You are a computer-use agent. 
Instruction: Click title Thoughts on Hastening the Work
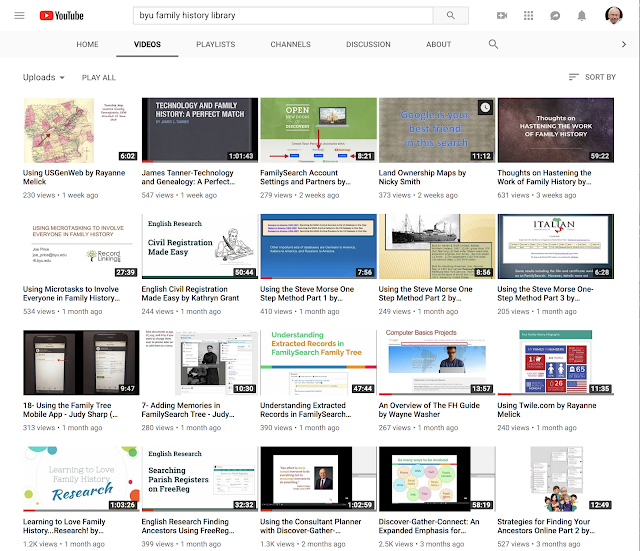pos(544,177)
